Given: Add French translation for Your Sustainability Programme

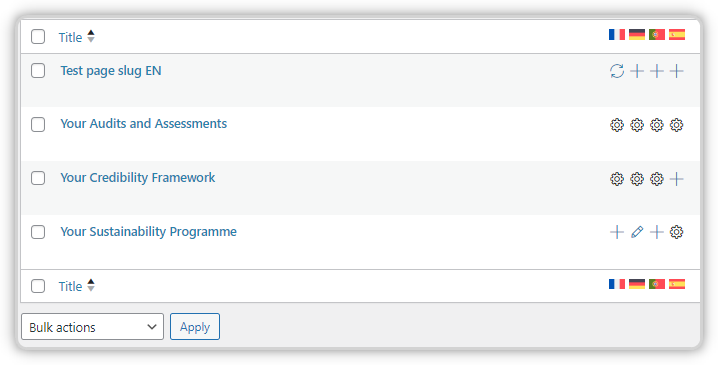Looking at the screenshot, I should (x=617, y=232).
